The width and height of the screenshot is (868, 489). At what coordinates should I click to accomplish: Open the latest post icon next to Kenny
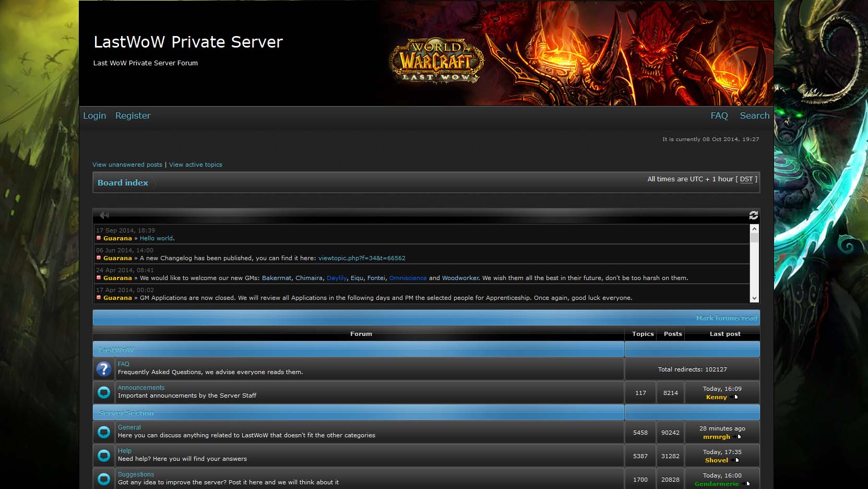(x=735, y=397)
